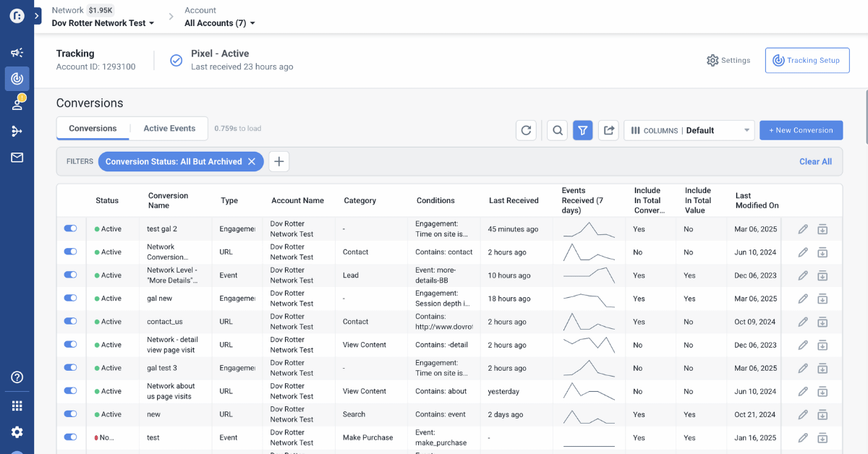Viewport: 868px width, 454px height.
Task: Click the export share icon
Action: coord(609,130)
